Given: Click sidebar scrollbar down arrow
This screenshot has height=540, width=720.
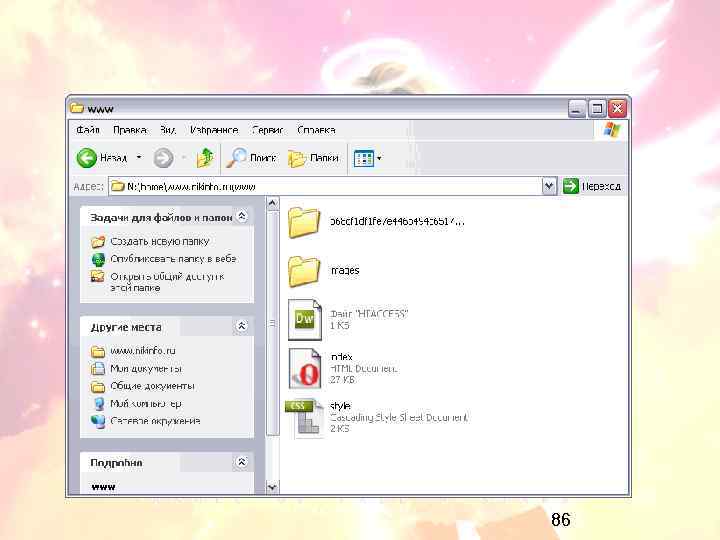Looking at the screenshot, I should 273,487.
